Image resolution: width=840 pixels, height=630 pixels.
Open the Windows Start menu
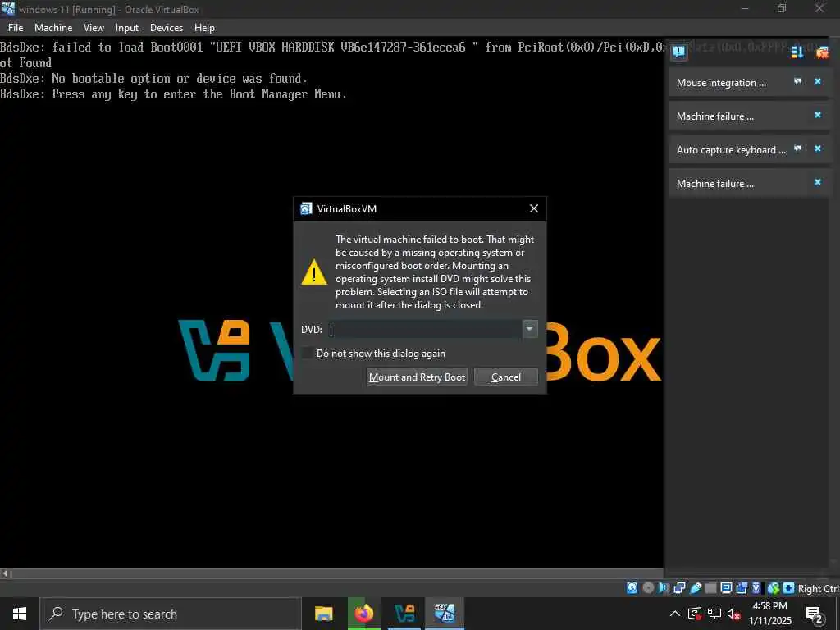click(x=20, y=614)
